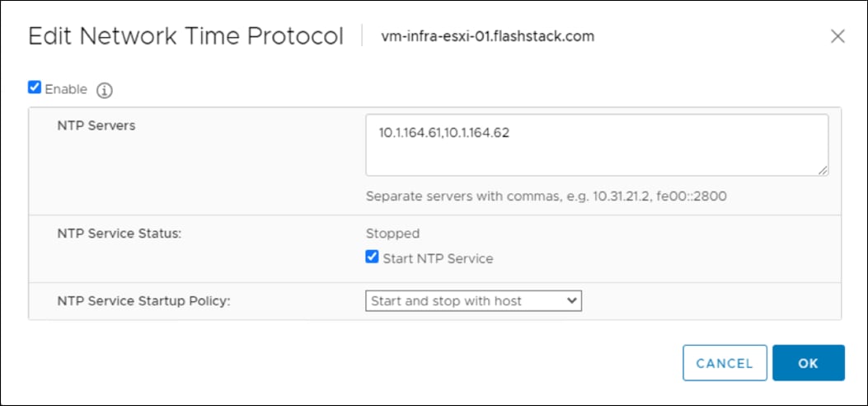Click on the 10.1.164.62 server address text

(x=476, y=132)
